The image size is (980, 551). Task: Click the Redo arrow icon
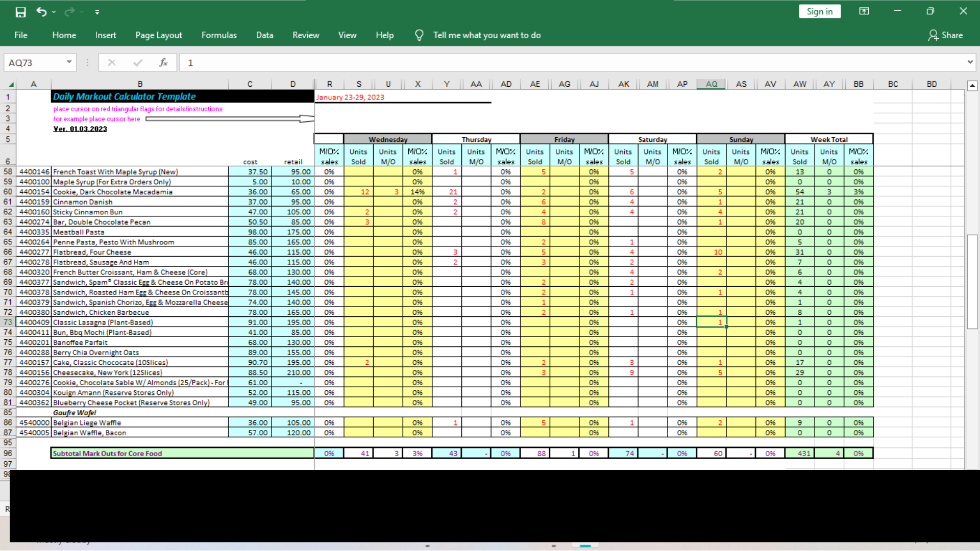[x=69, y=12]
